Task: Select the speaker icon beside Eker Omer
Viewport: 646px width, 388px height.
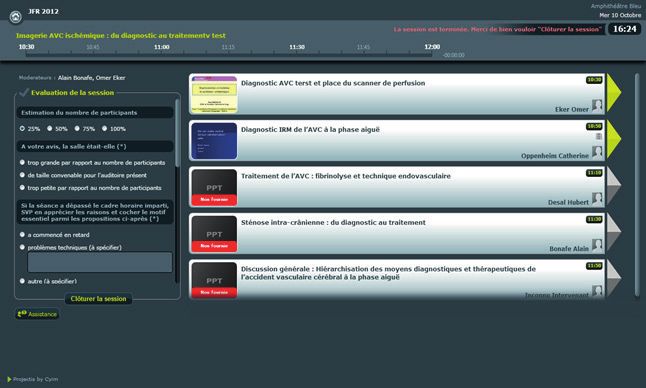Action: click(597, 106)
